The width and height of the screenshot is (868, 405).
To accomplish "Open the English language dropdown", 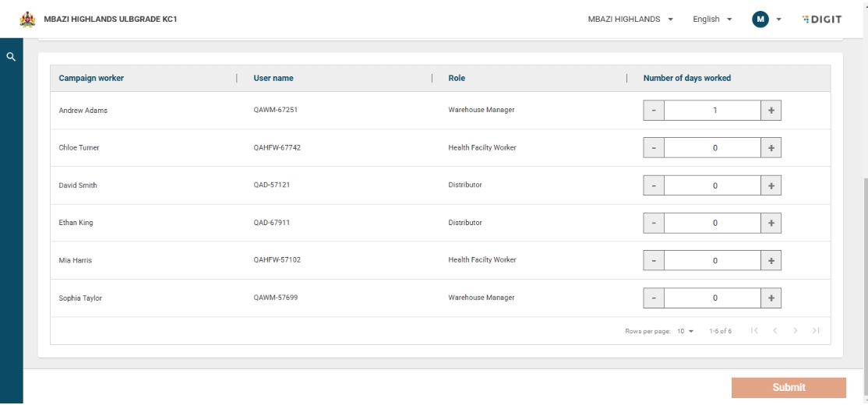I will pyautogui.click(x=712, y=19).
